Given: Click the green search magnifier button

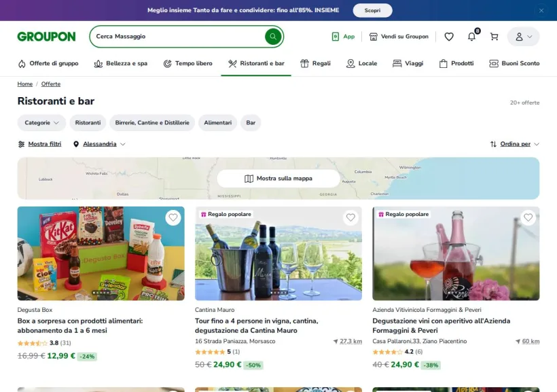Looking at the screenshot, I should click(273, 37).
